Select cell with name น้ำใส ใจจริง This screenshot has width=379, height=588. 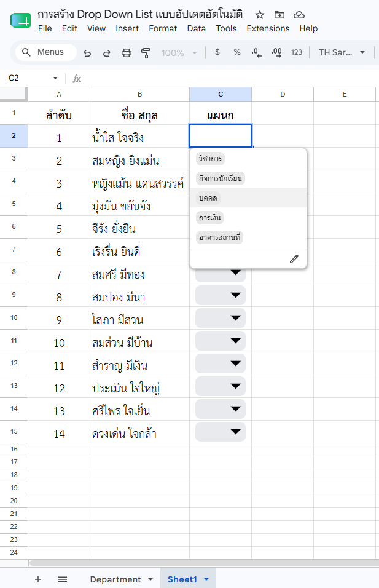[139, 137]
